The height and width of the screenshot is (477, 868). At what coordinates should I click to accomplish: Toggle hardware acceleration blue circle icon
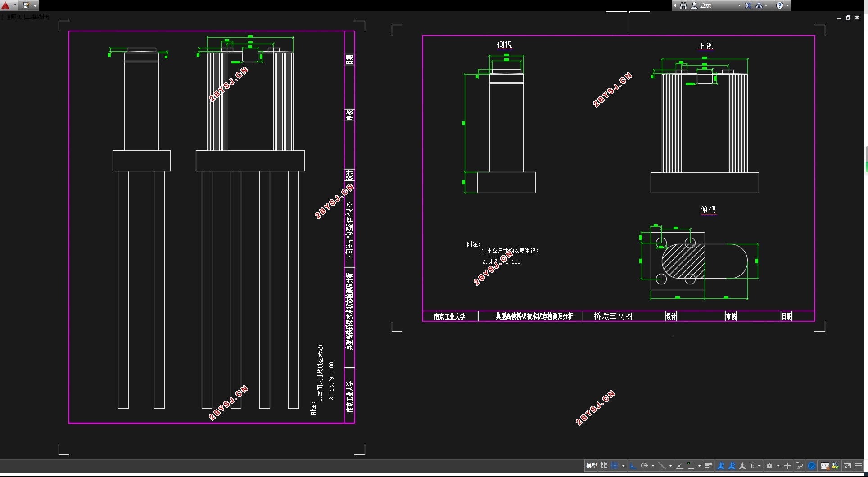click(812, 466)
